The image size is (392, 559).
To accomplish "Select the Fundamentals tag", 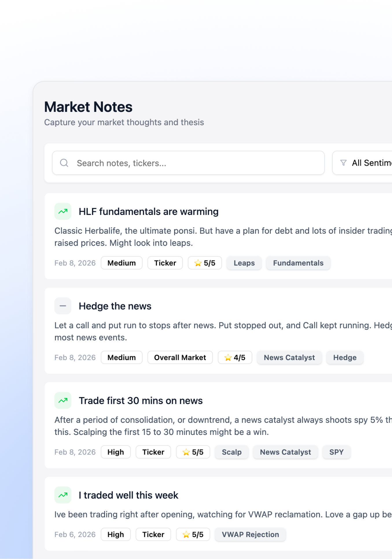I will point(298,263).
